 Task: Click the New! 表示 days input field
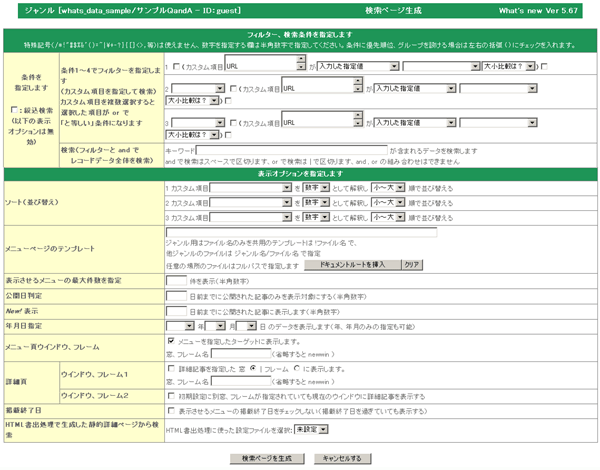[x=176, y=312]
